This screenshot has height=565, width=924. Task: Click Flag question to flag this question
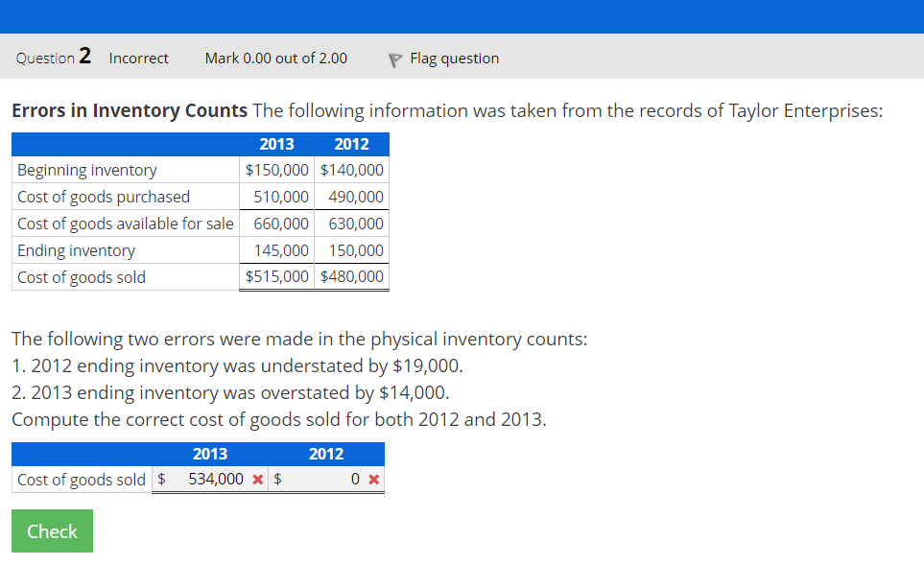[x=454, y=59]
